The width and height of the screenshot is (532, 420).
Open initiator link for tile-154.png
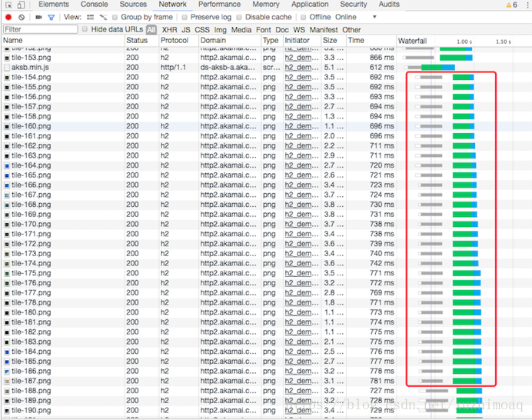click(x=301, y=78)
